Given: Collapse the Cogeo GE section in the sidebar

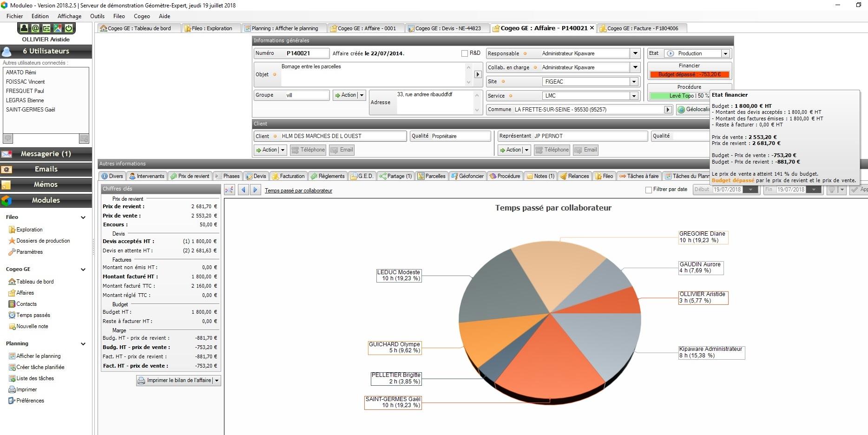Looking at the screenshot, I should point(83,270).
